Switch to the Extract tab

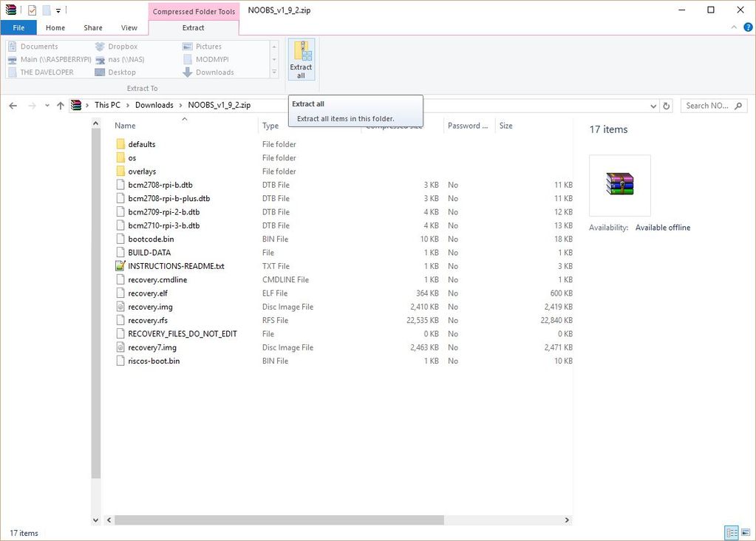pyautogui.click(x=194, y=27)
